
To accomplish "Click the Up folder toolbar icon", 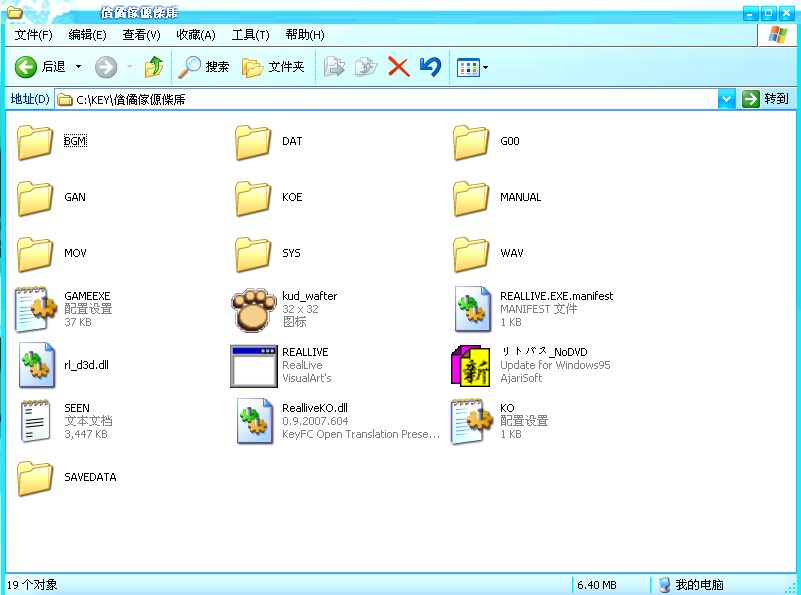I will tap(153, 67).
